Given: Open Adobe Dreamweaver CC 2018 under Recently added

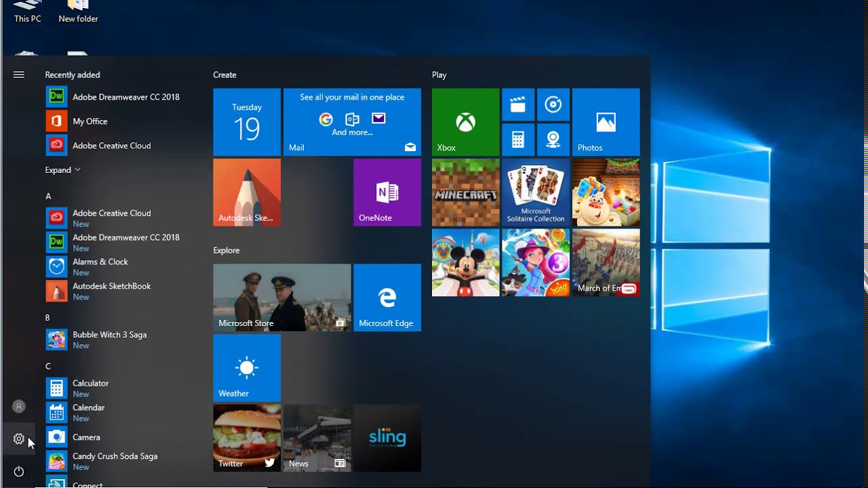Looking at the screenshot, I should click(122, 97).
